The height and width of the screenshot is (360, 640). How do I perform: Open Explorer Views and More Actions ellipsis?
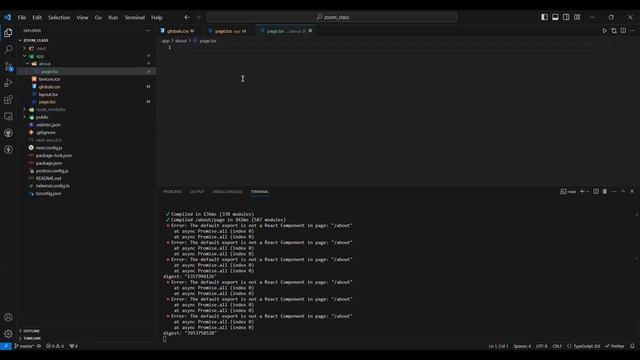point(148,31)
